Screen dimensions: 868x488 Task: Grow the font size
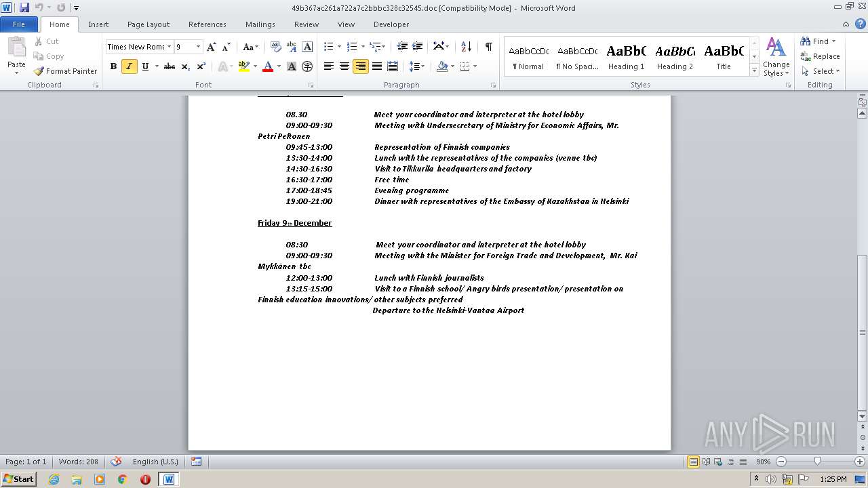(212, 47)
